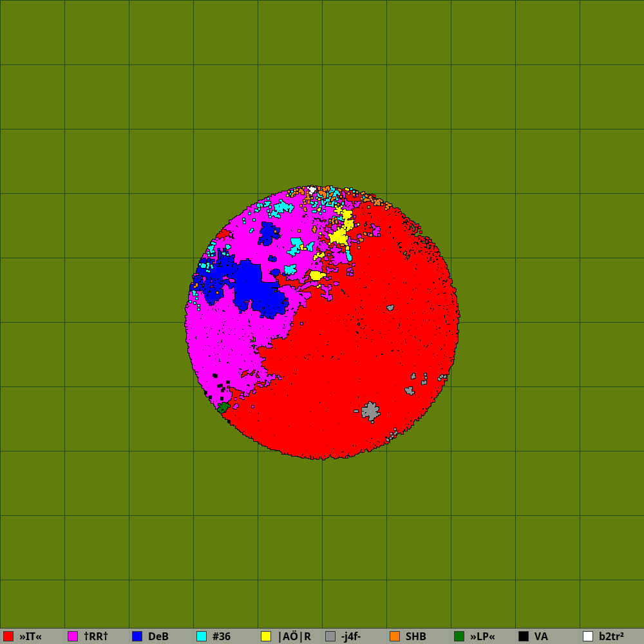The height and width of the screenshot is (644, 644).
Task: Click the cyan #36 legend swatch
Action: pos(202,636)
